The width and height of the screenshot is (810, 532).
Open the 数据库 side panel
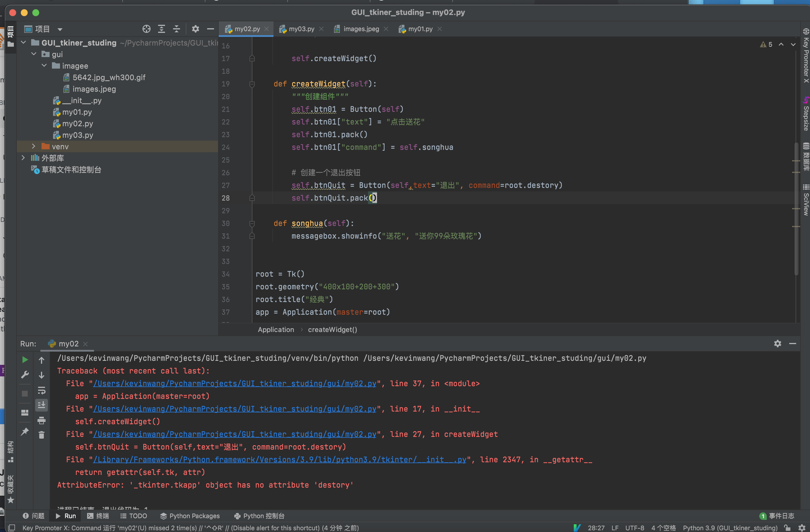[806, 157]
